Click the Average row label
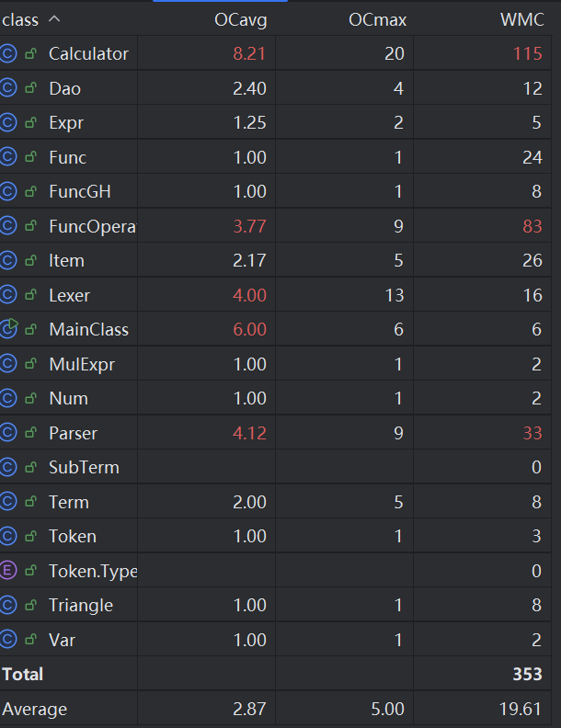 tap(34, 709)
